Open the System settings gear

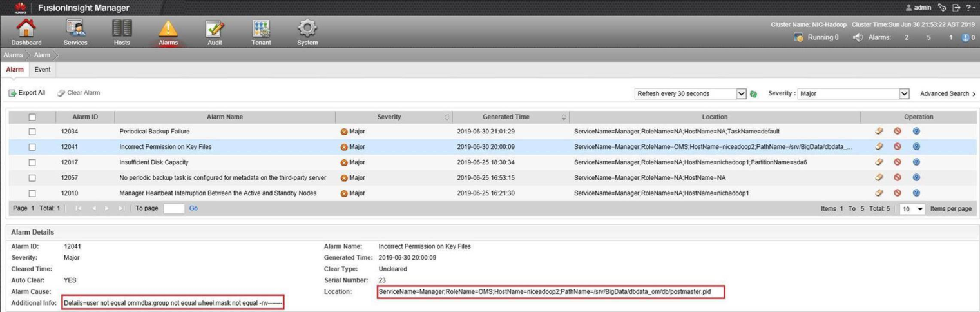pos(307,32)
